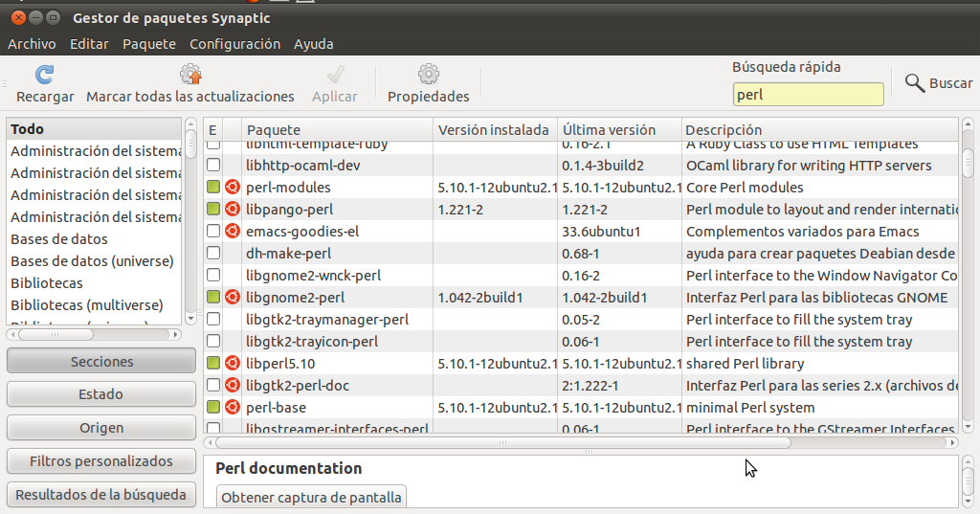This screenshot has width=980, height=514.
Task: Toggle installed checkbox for perl-base
Action: point(213,407)
